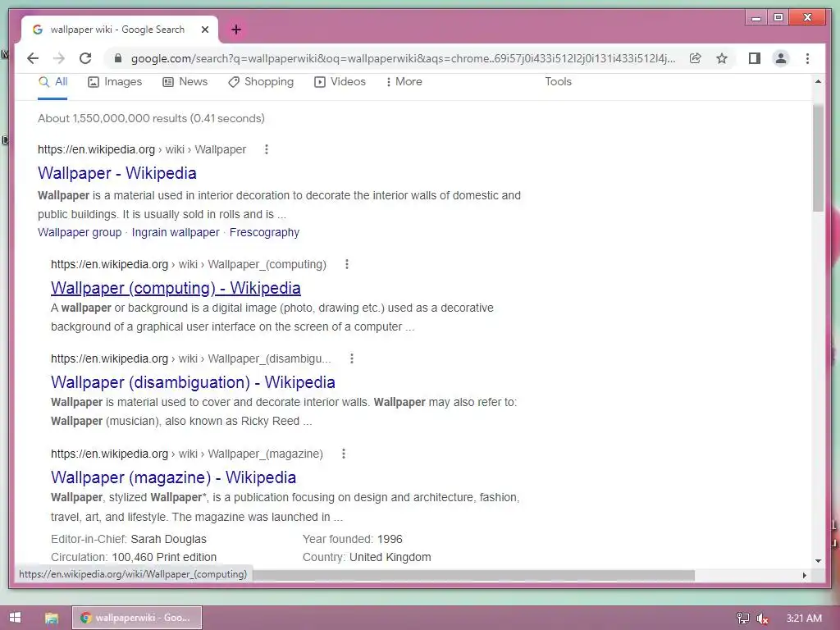Open the Windows Start menu
Screen dimensions: 840x630
[x=15, y=618]
